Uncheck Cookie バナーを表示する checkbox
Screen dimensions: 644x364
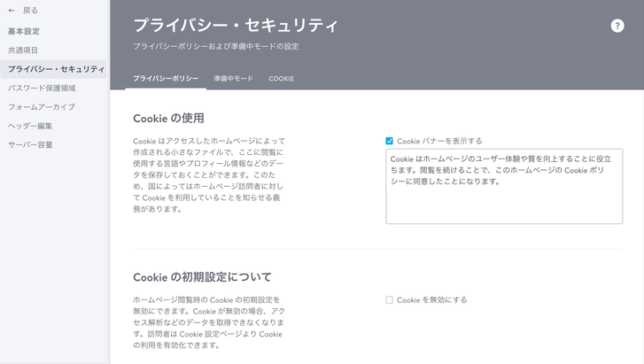pos(390,141)
